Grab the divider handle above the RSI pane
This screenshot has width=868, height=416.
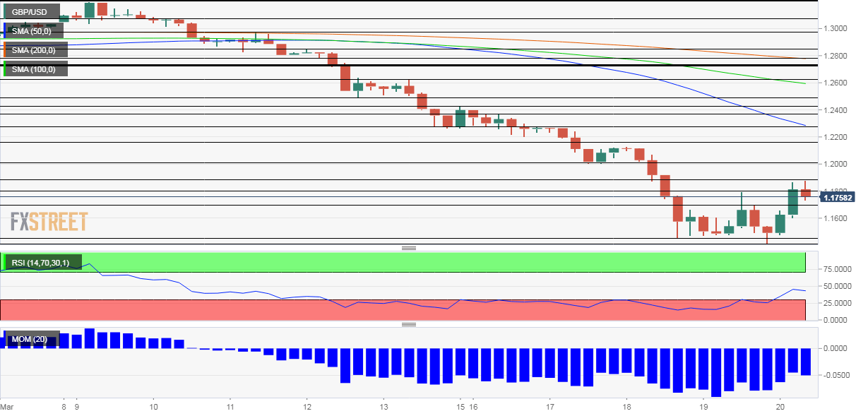pyautogui.click(x=409, y=249)
